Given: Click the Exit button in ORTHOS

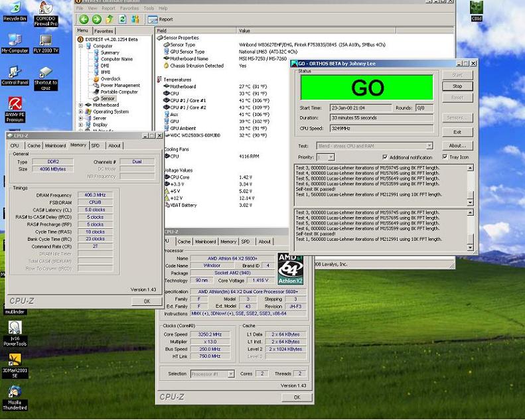Looking at the screenshot, I should [x=457, y=132].
